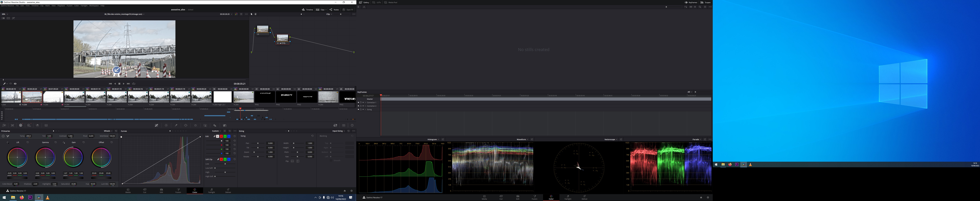Click the Keyframes button in second window
The width and height of the screenshot is (980, 201).
tap(691, 2)
